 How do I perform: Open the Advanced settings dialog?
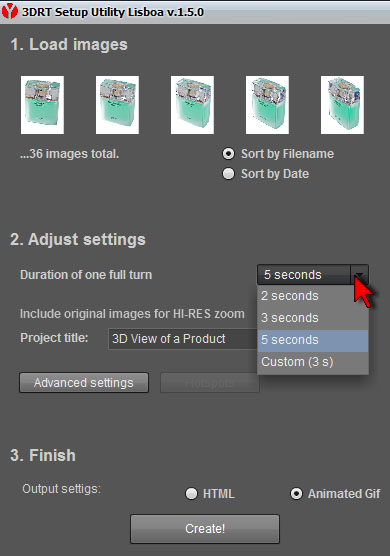pyautogui.click(x=84, y=383)
